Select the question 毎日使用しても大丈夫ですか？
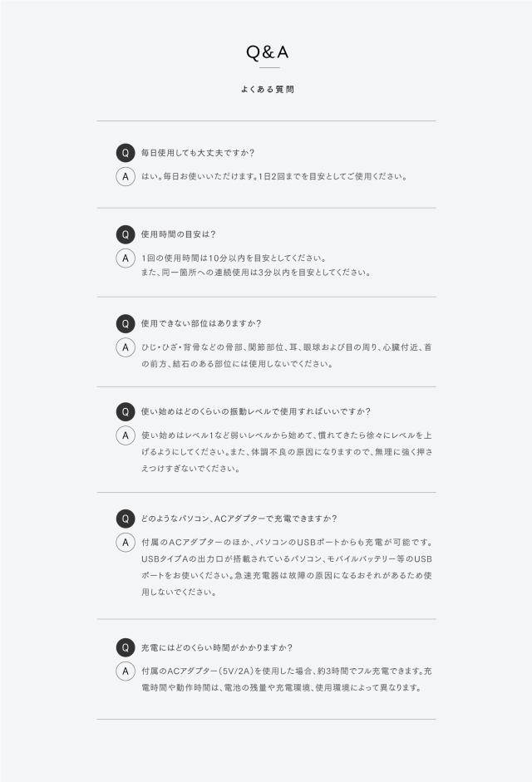 tap(198, 153)
